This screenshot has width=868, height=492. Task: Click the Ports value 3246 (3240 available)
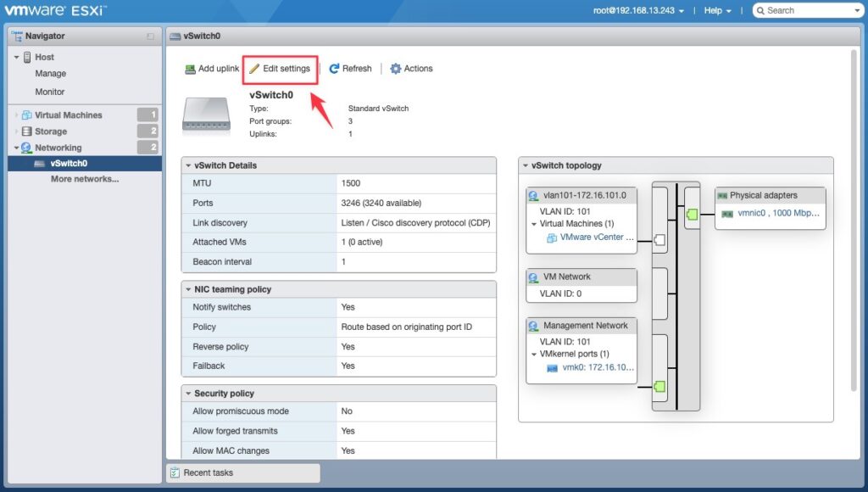coord(381,204)
